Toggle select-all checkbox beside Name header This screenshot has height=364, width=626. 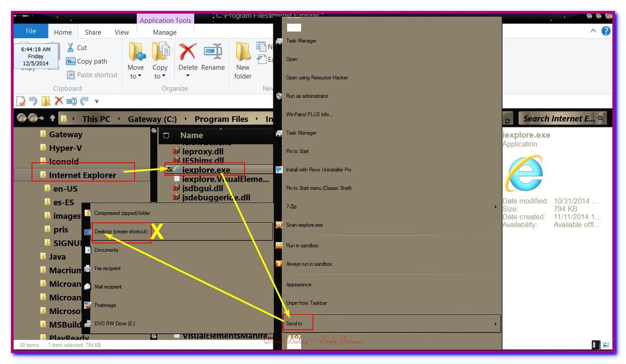(x=167, y=136)
